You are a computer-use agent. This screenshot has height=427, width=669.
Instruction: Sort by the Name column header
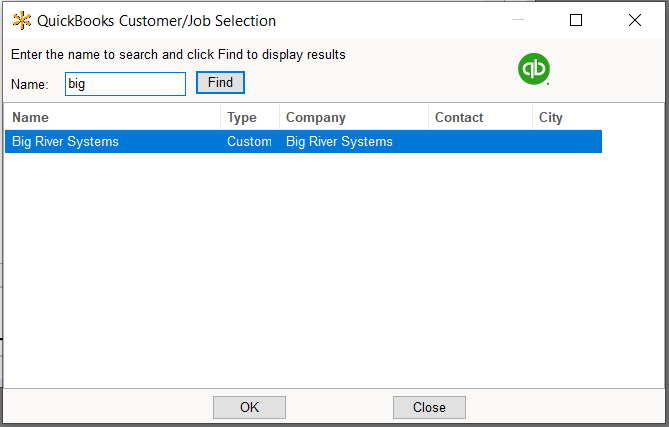[x=112, y=118]
